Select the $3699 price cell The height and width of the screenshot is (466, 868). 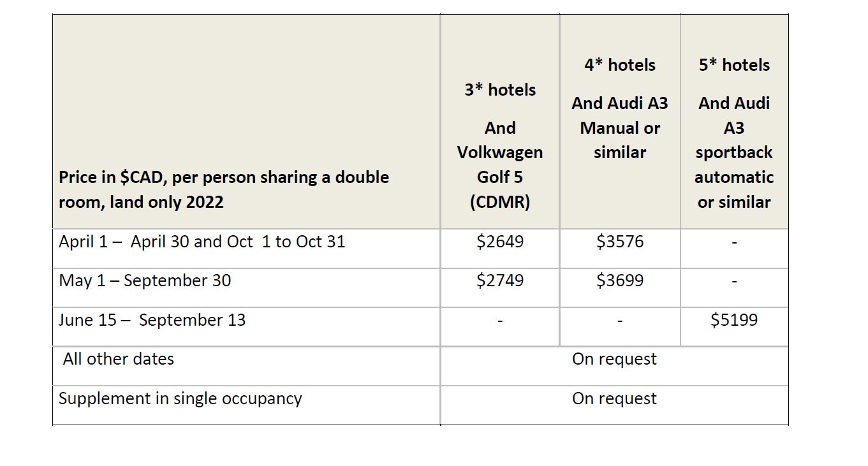tap(620, 281)
